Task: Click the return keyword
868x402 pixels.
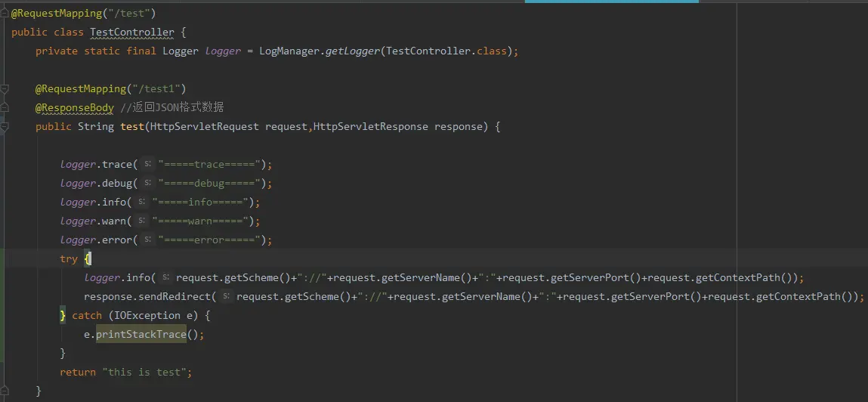Action: point(78,372)
